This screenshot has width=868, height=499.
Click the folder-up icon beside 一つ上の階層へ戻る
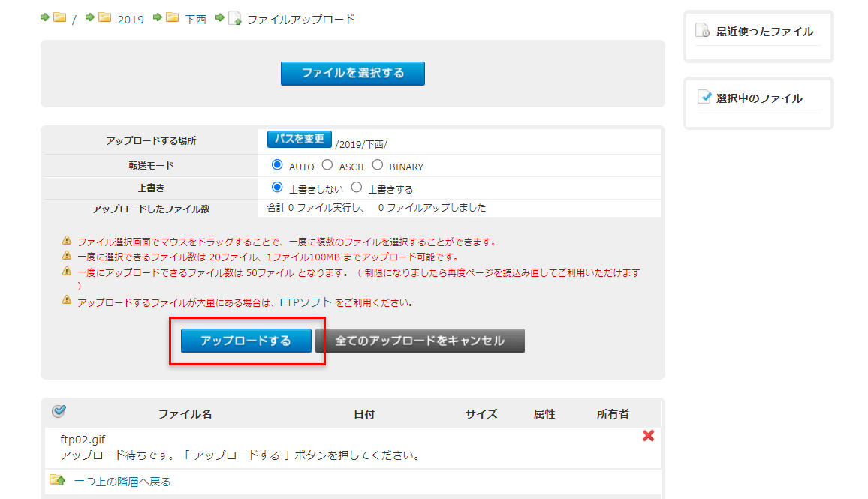coord(57,480)
